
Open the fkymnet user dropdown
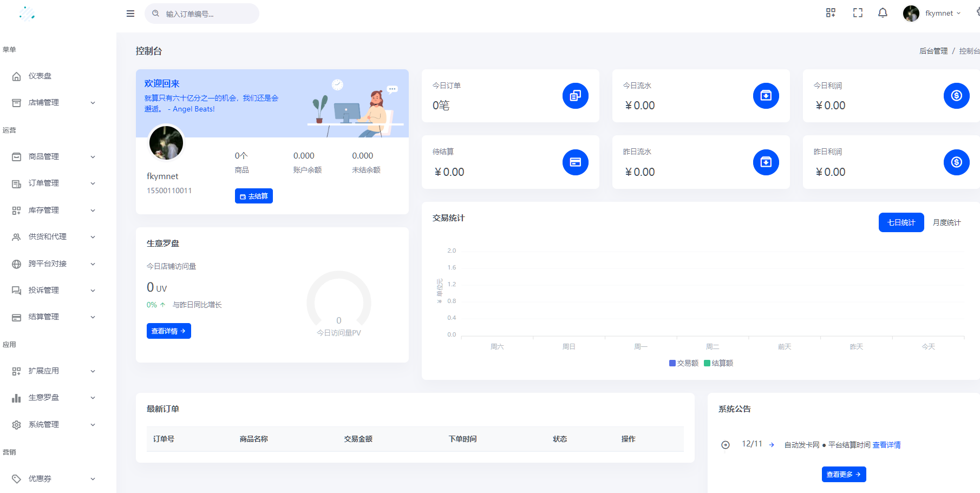pyautogui.click(x=932, y=14)
